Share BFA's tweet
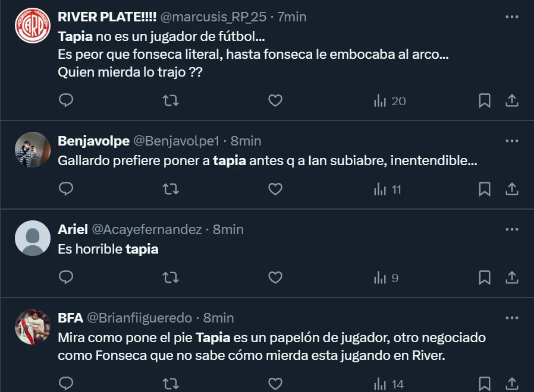The height and width of the screenshot is (392, 534). point(512,384)
